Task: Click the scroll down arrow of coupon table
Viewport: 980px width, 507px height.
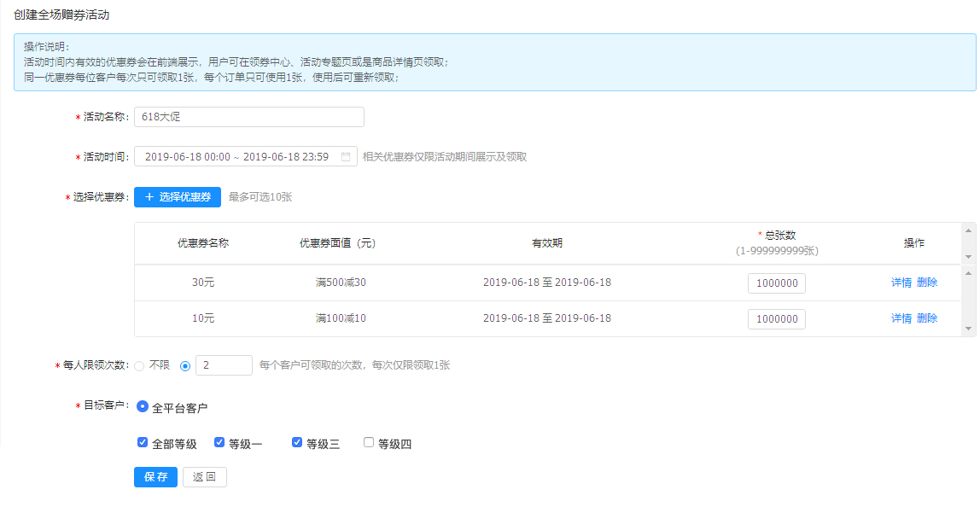Action: tap(968, 329)
